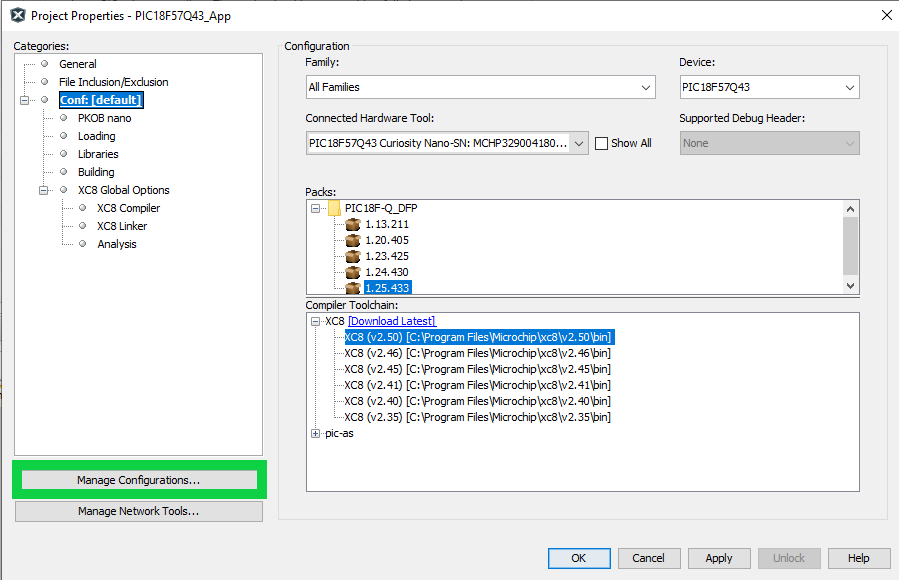Open the Connected Hardware Tool dropdown
Image resolution: width=899 pixels, height=580 pixels.
click(x=447, y=143)
